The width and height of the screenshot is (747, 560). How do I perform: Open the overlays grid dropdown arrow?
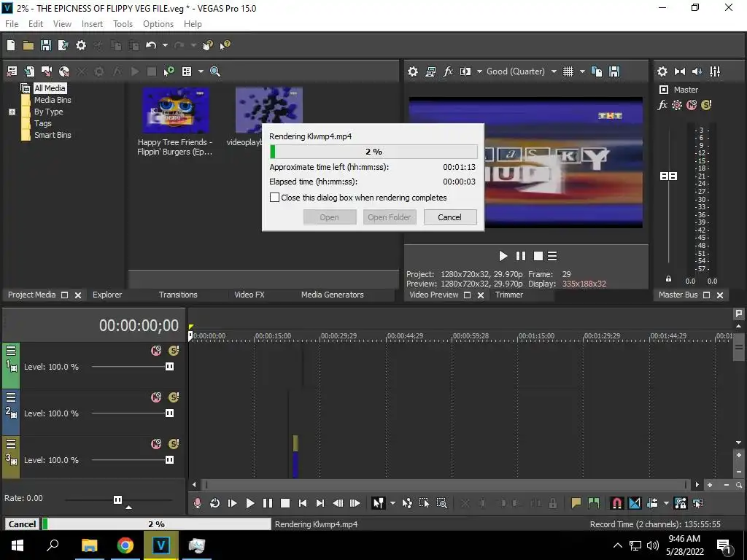[x=582, y=71]
